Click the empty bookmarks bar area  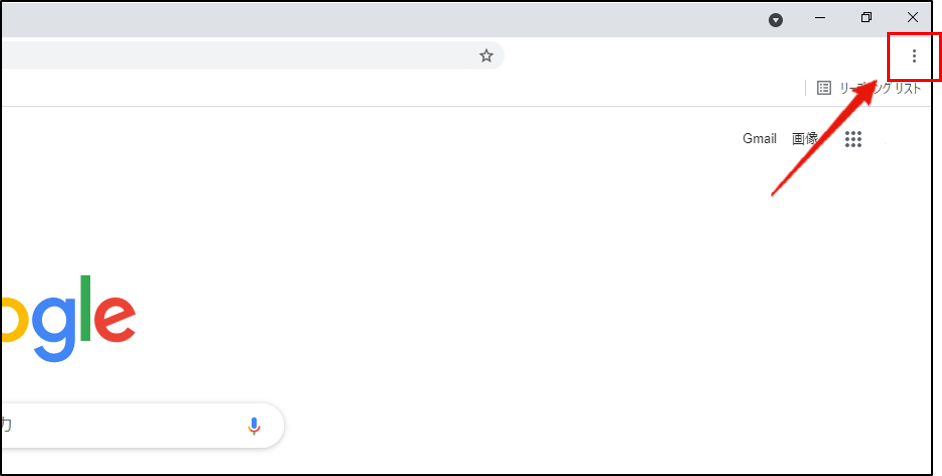(400, 88)
